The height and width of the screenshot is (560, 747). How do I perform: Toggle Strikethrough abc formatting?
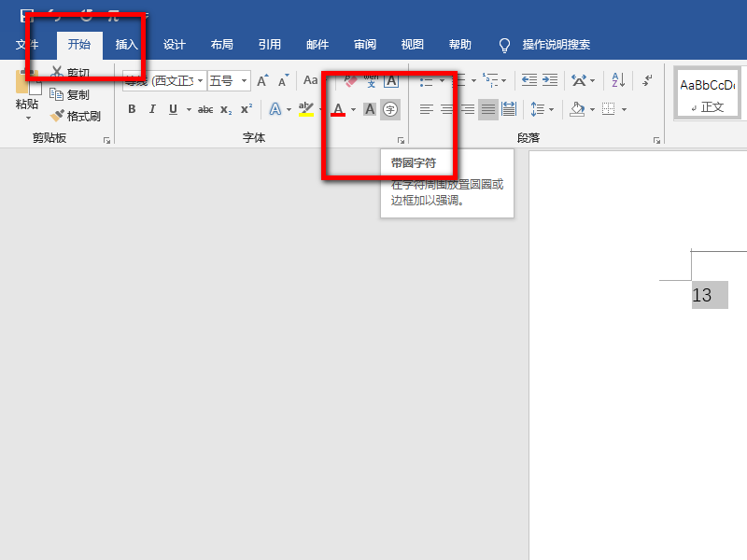(x=205, y=109)
